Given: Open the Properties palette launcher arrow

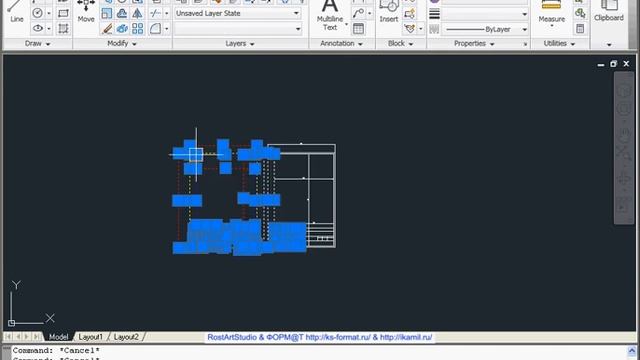Looking at the screenshot, I should pos(525,44).
